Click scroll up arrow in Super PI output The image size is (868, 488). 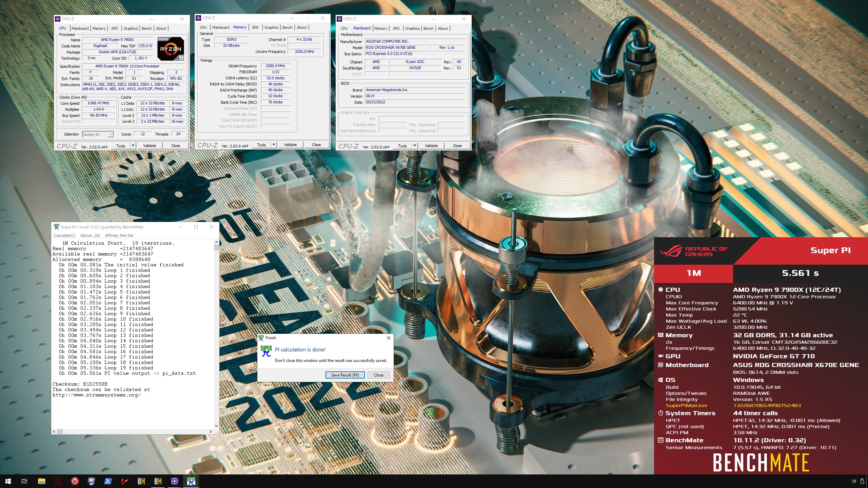click(216, 242)
